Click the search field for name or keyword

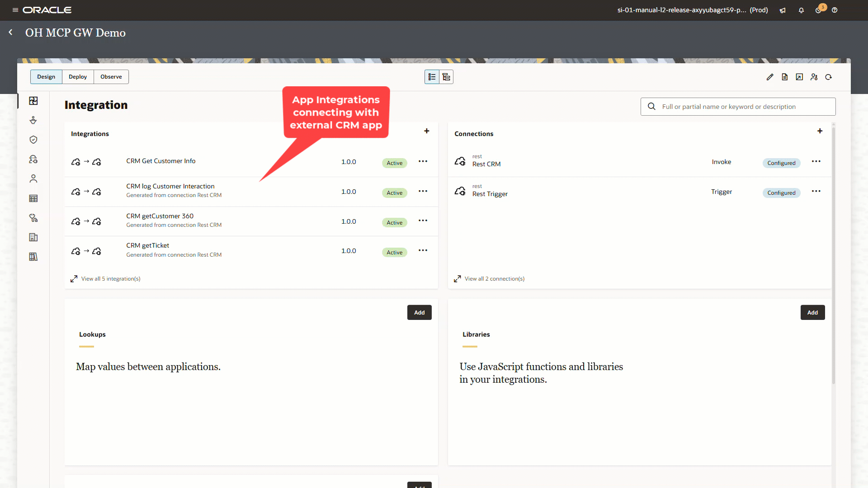click(738, 107)
